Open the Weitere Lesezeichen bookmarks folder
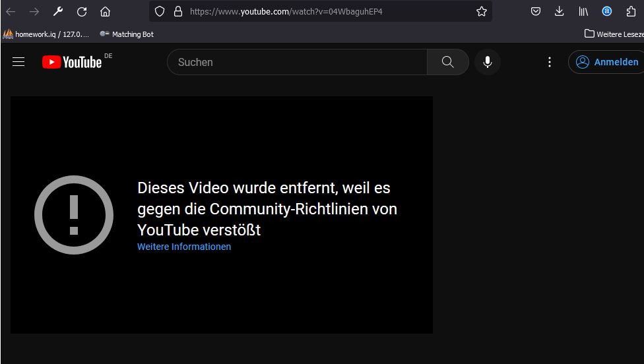 (614, 34)
